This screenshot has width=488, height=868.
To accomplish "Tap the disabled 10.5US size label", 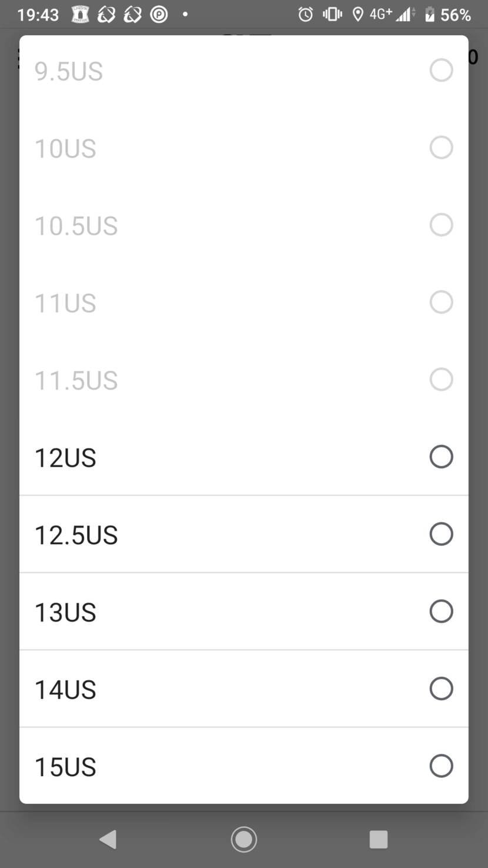I will point(76,226).
